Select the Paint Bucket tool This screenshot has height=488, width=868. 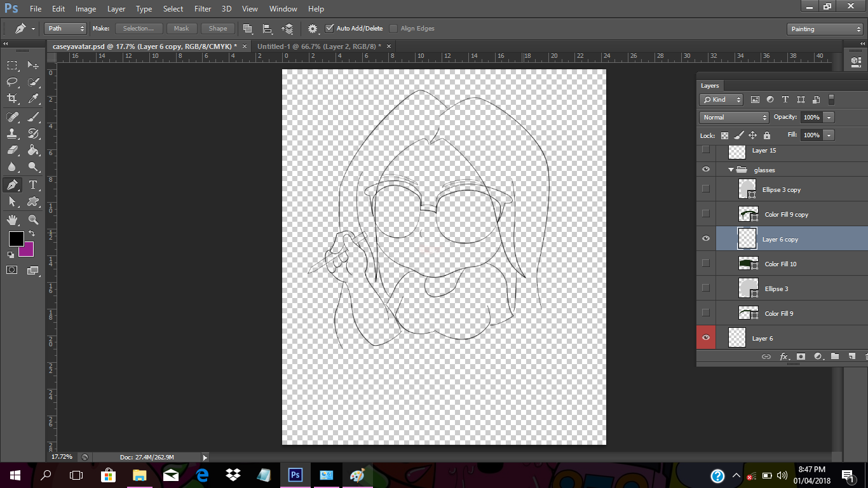coord(33,150)
